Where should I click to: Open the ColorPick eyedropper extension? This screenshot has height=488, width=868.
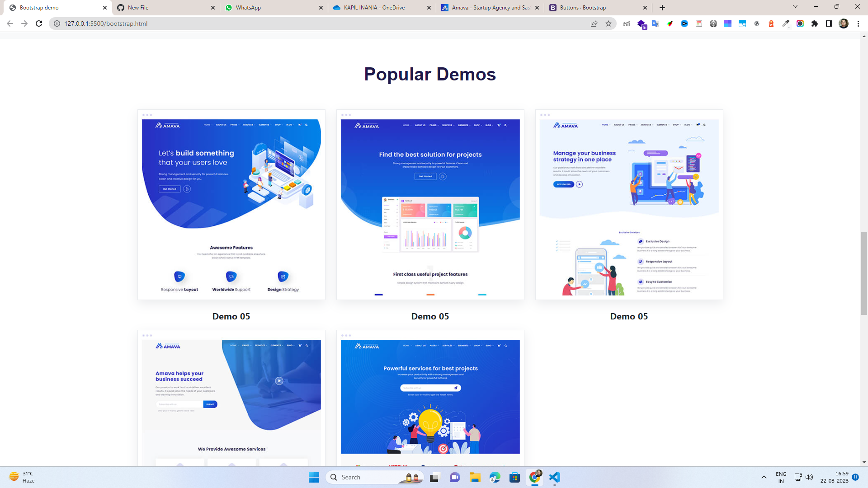[786, 23]
